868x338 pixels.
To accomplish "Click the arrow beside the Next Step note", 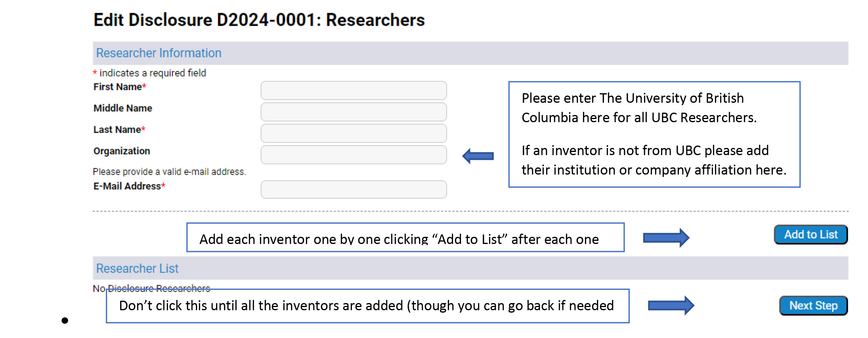I will pyautogui.click(x=671, y=305).
